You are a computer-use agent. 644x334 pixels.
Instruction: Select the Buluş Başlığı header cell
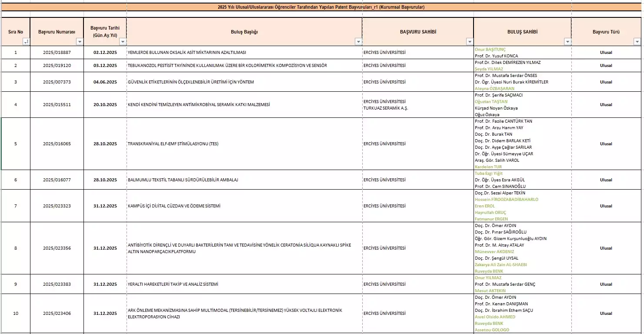(244, 32)
